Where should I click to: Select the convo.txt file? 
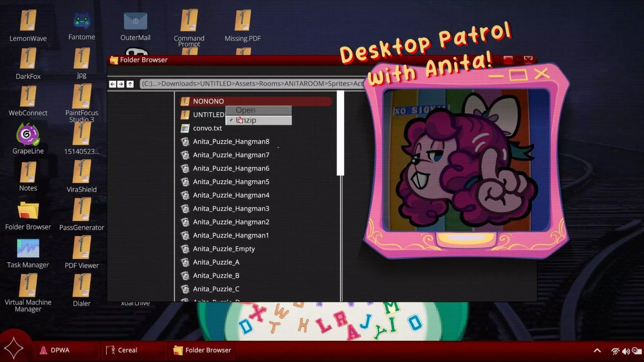[207, 128]
